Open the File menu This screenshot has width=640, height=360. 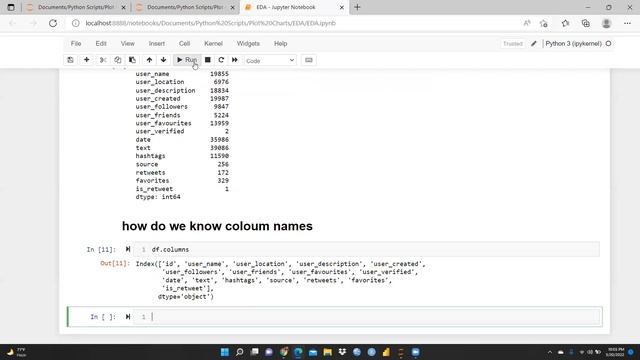[76, 43]
